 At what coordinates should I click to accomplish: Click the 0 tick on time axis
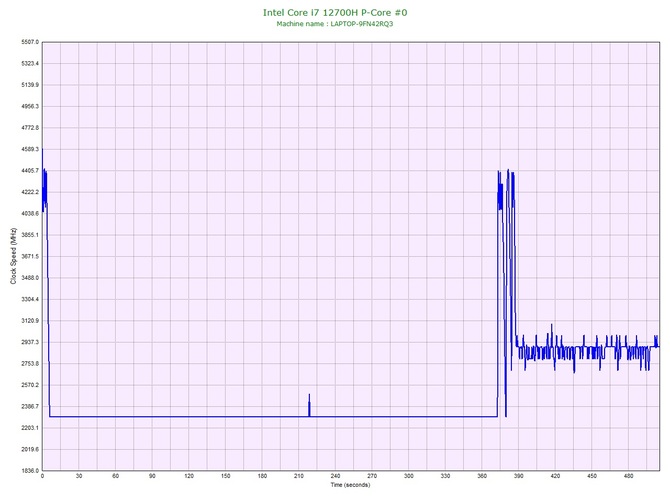(x=42, y=476)
